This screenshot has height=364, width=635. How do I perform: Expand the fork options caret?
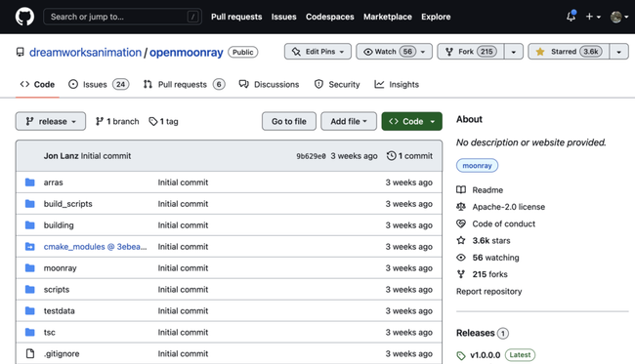[514, 52]
